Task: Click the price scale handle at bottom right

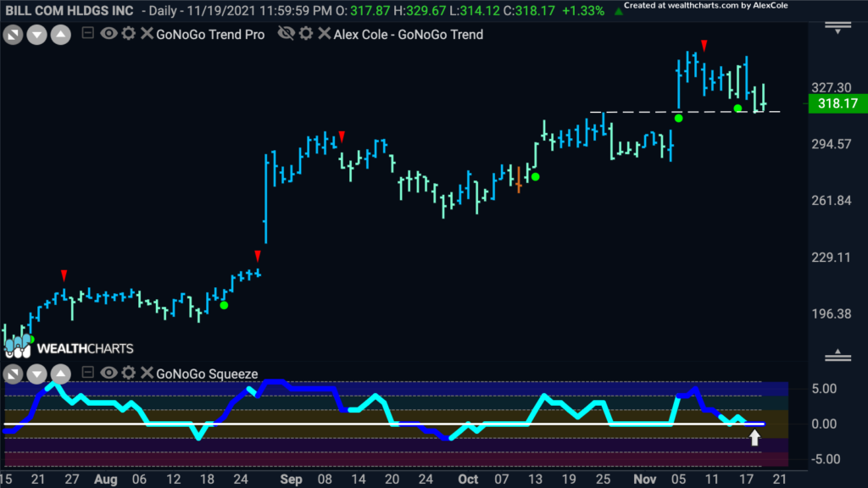Action: 838,356
